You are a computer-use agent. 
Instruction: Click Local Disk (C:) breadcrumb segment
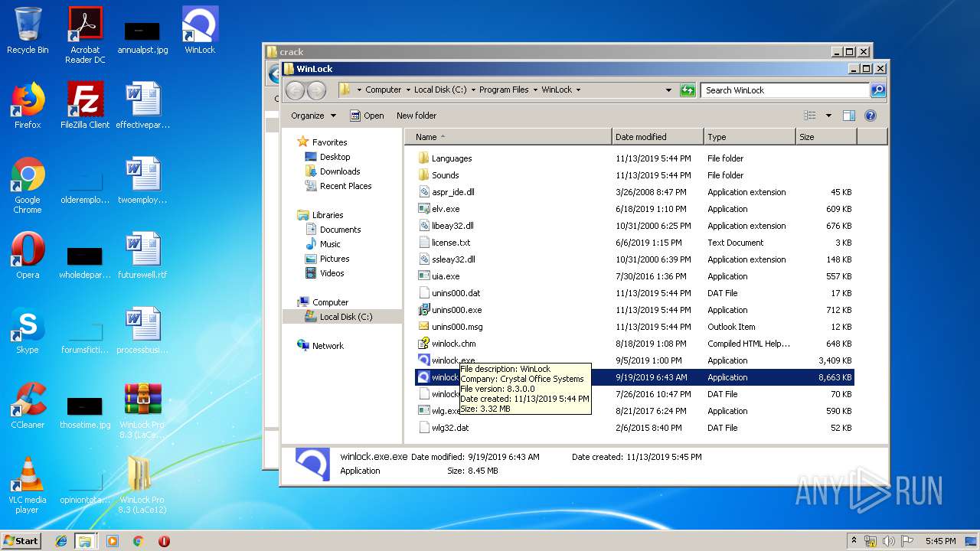tap(440, 90)
